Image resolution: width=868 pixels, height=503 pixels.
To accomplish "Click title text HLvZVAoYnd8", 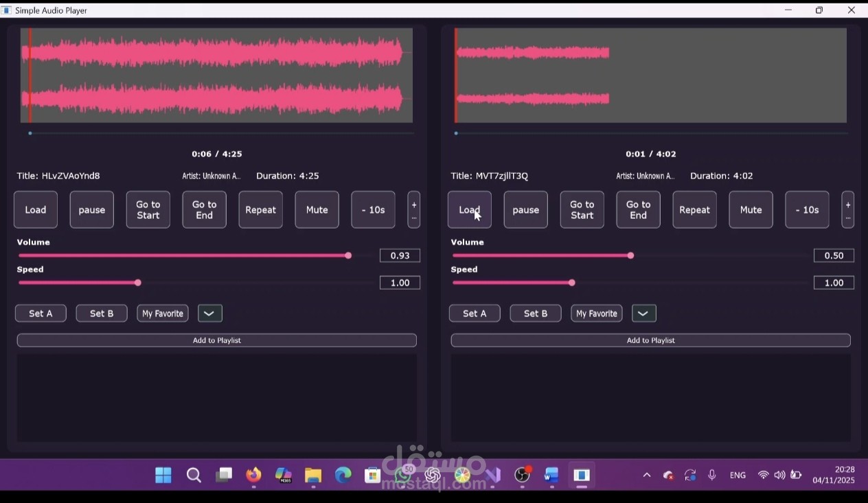I will click(x=71, y=176).
